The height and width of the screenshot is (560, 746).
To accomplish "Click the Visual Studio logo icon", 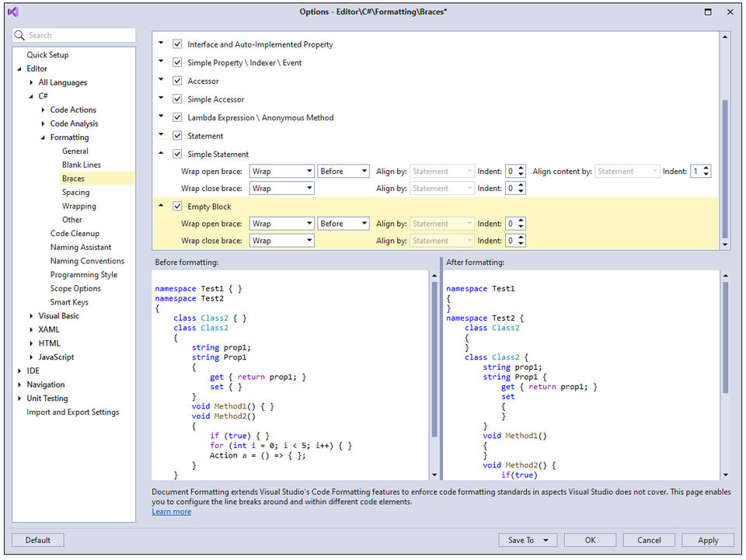I will [13, 12].
